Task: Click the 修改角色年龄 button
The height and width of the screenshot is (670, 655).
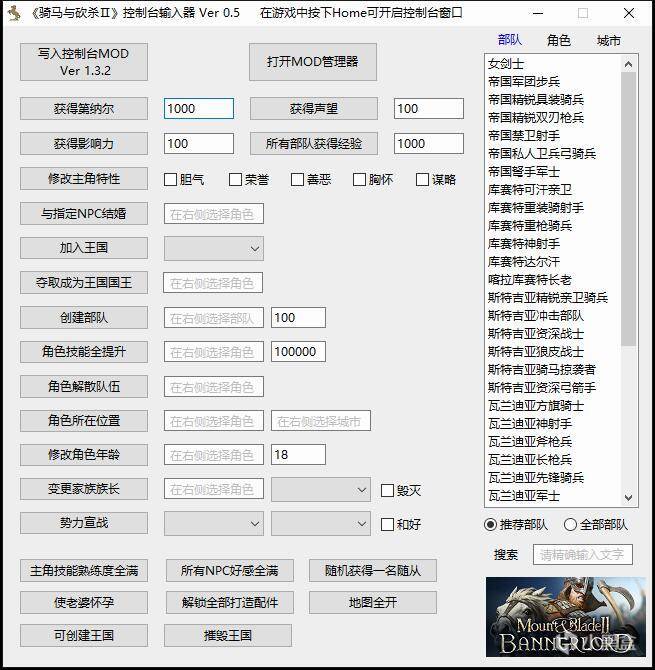Action: click(84, 455)
